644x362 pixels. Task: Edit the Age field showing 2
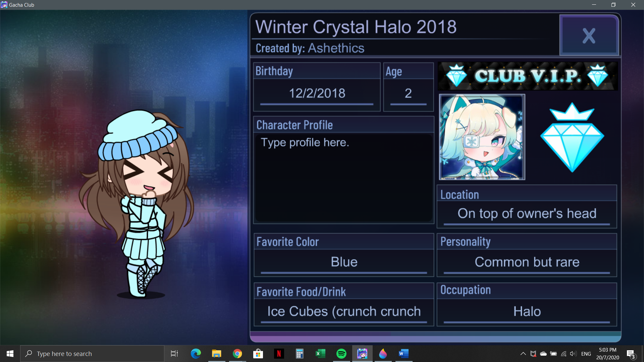click(x=408, y=94)
